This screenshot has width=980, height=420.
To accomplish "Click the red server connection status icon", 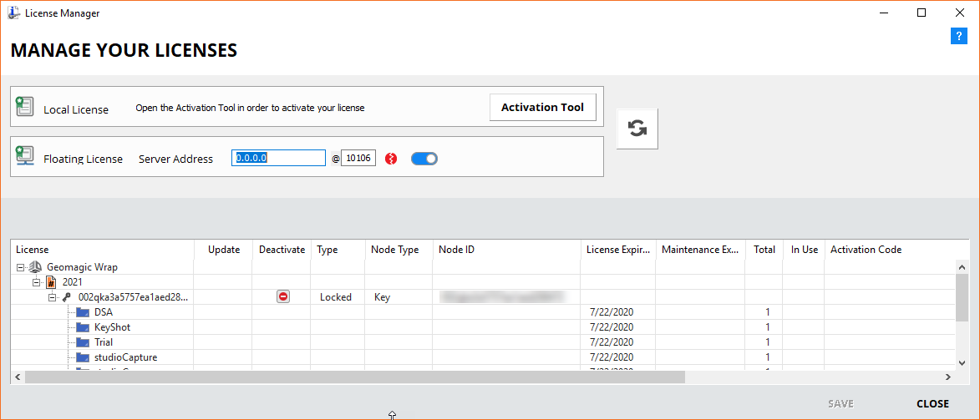I will pos(391,159).
